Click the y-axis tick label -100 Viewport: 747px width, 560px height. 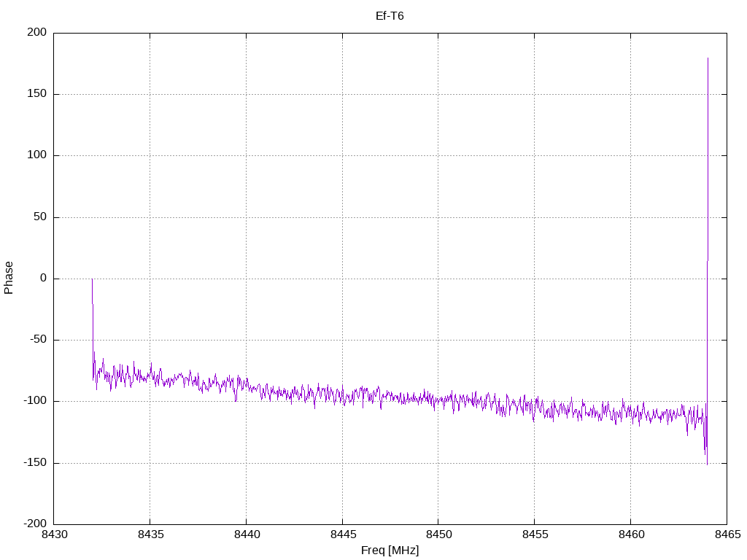pos(35,401)
